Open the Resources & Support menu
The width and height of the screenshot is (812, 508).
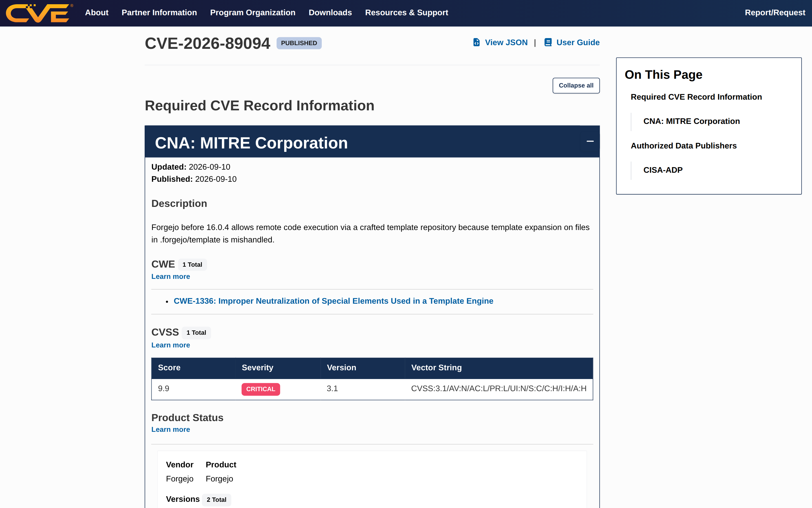pos(406,13)
